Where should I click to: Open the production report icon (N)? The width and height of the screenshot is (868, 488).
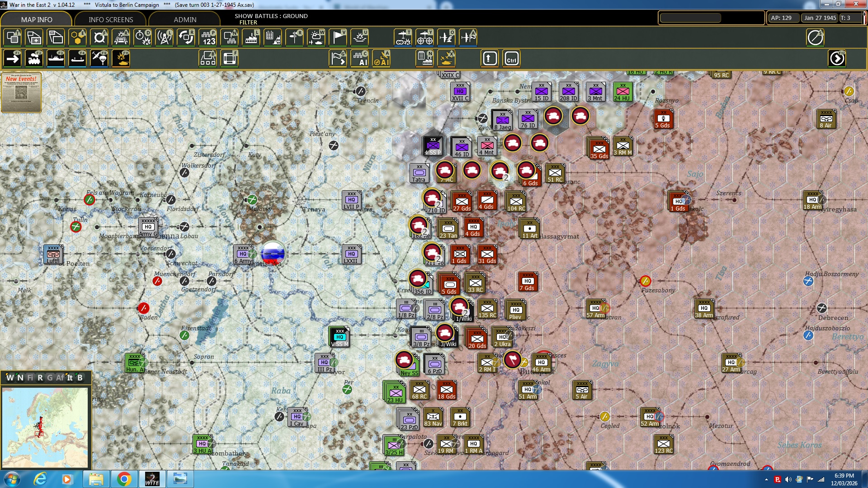point(425,59)
